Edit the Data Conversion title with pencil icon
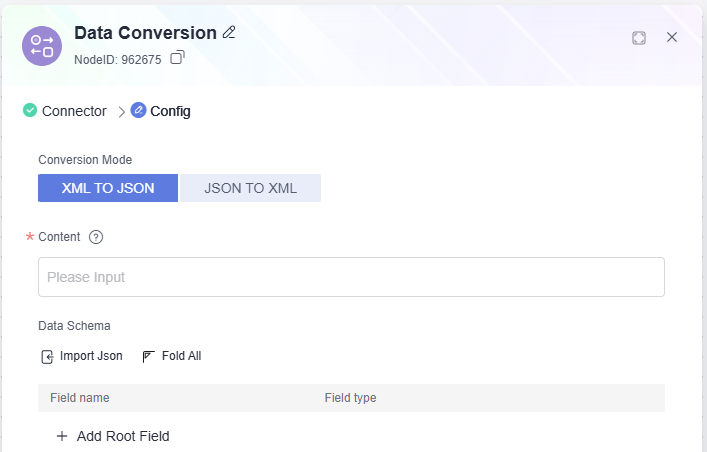707x452 pixels. point(229,32)
